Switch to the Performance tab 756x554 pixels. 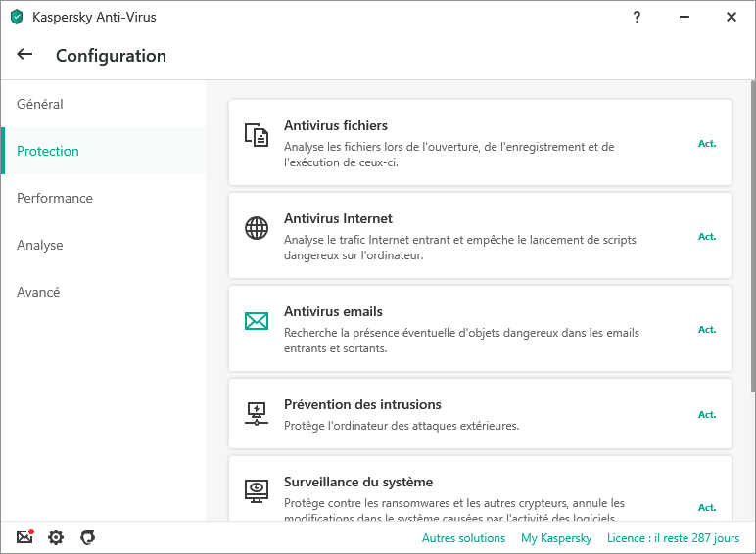click(x=104, y=198)
